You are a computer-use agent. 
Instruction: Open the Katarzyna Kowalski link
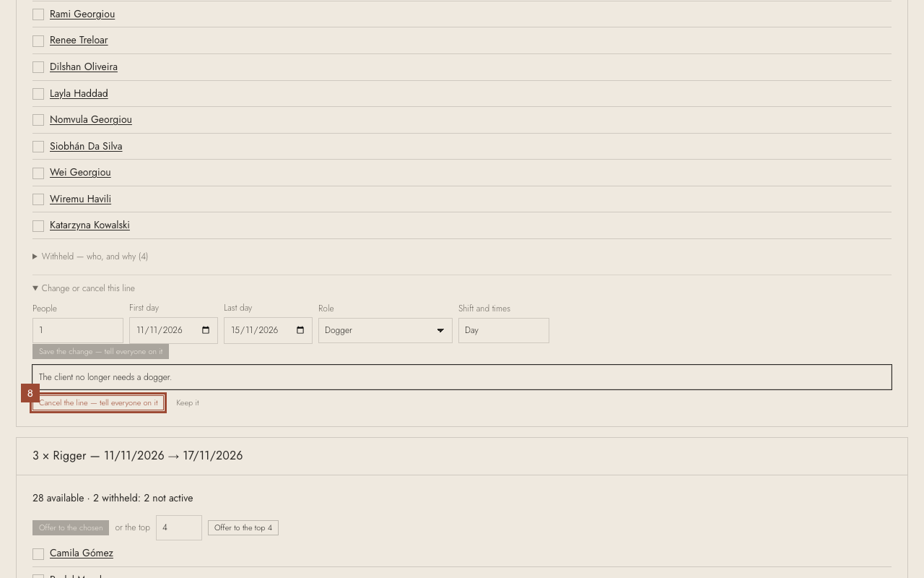pyautogui.click(x=90, y=225)
